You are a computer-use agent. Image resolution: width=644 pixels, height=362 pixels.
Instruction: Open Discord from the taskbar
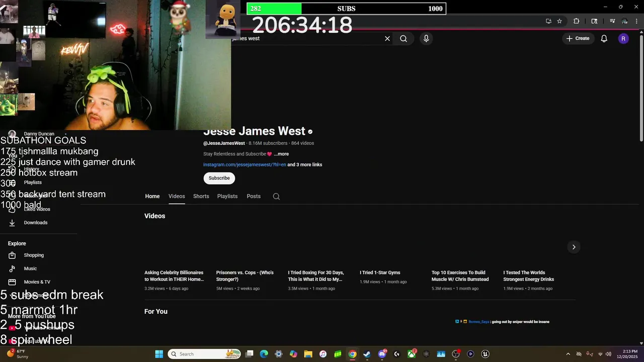[x=382, y=354]
